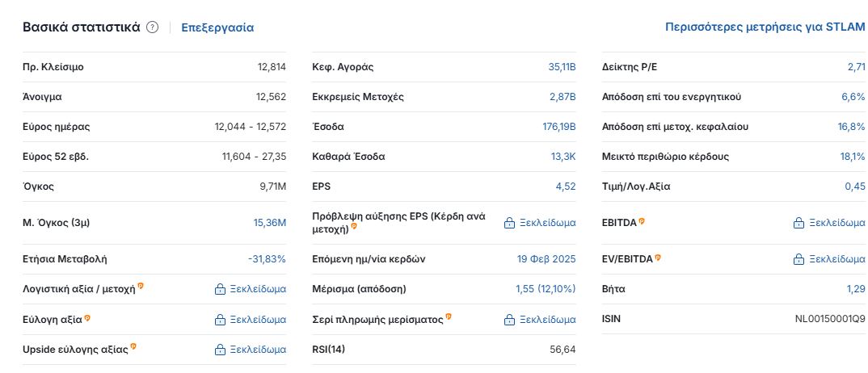Click the premium badge icon next to EBITDA
This screenshot has height=373, width=868.
642,220
